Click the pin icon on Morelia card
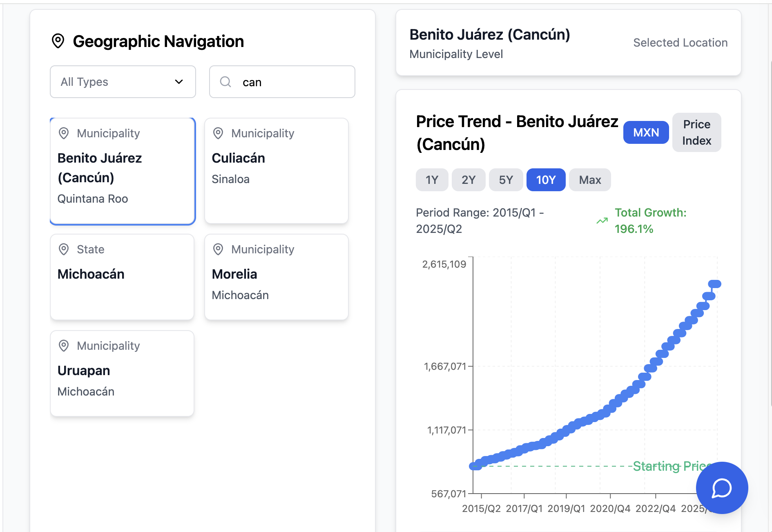The width and height of the screenshot is (772, 532). [218, 249]
